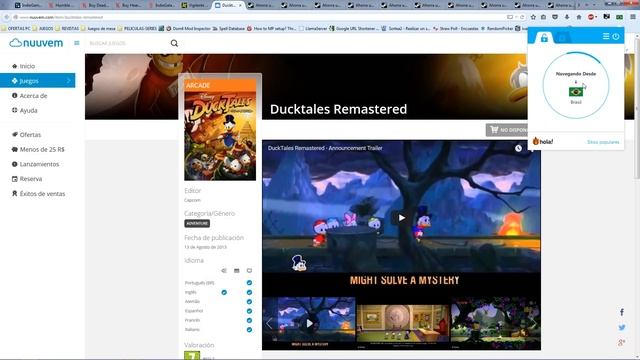Open the PELICULAS-SERIES bookmark folder
The height and width of the screenshot is (360, 640).
coord(137,29)
